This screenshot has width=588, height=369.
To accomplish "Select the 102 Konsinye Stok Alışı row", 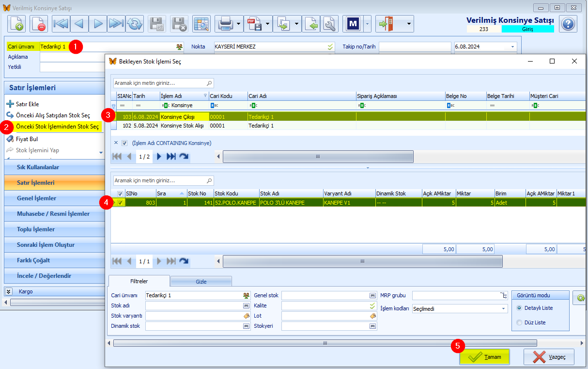I will click(x=348, y=126).
